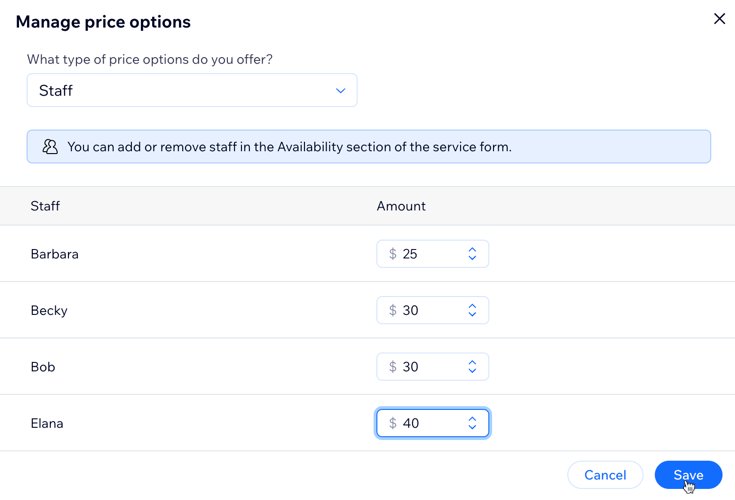Screen dimensions: 735x500
Task: Select the Barbara staff name
Action: click(54, 254)
